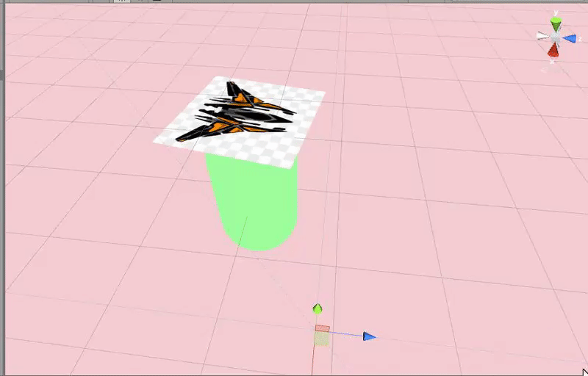
Task: Grab the green Y-axis arrow of the move handle
Action: pos(318,309)
